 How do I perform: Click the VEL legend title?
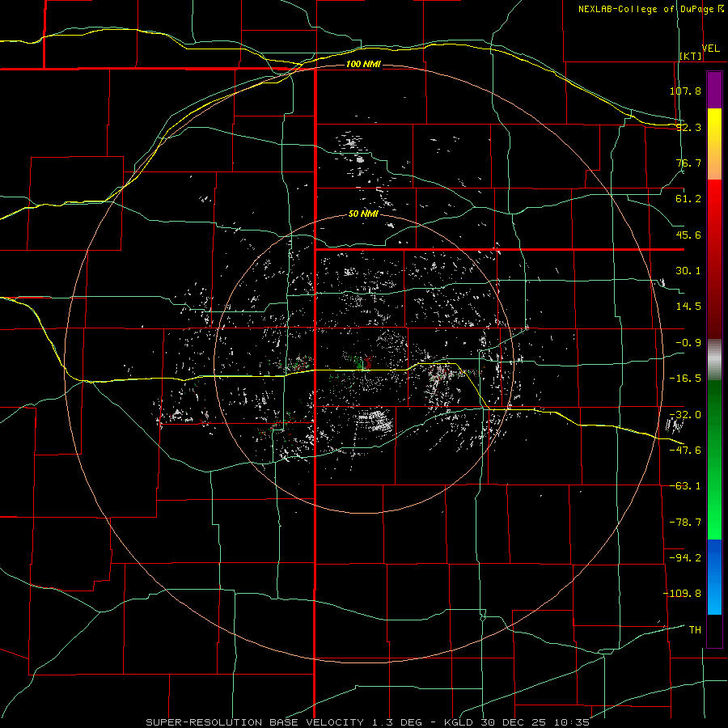[710, 49]
